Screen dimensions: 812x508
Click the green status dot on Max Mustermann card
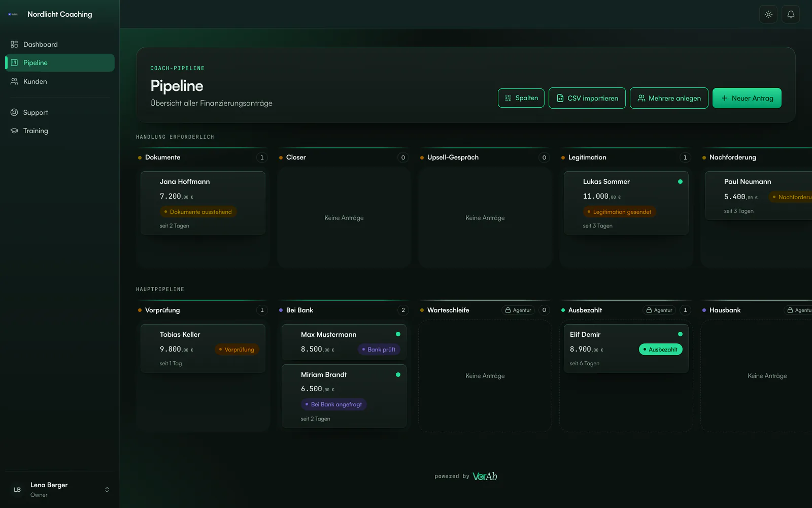[398, 334]
